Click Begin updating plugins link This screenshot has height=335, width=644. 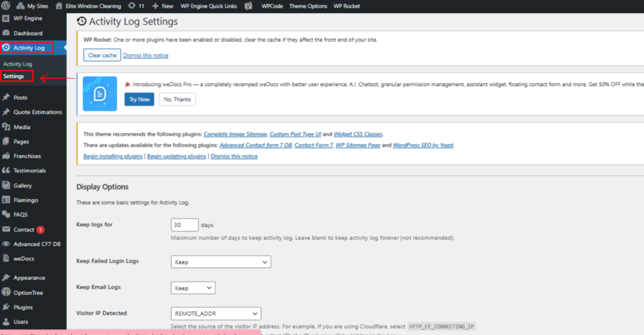(x=177, y=157)
